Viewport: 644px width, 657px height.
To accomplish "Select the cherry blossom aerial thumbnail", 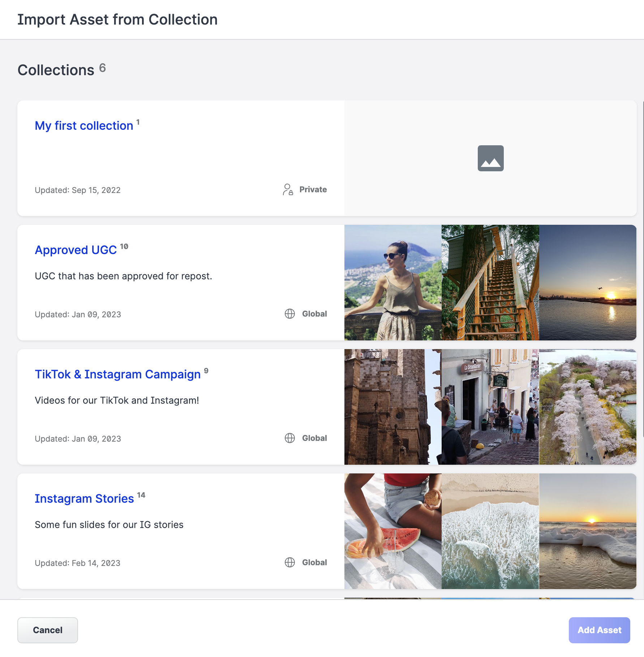I will click(588, 407).
